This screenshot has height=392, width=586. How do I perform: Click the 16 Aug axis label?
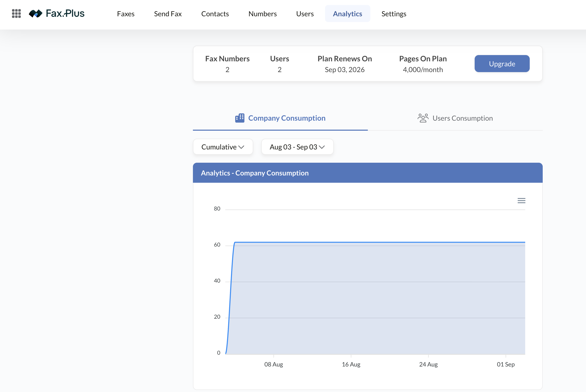351,364
